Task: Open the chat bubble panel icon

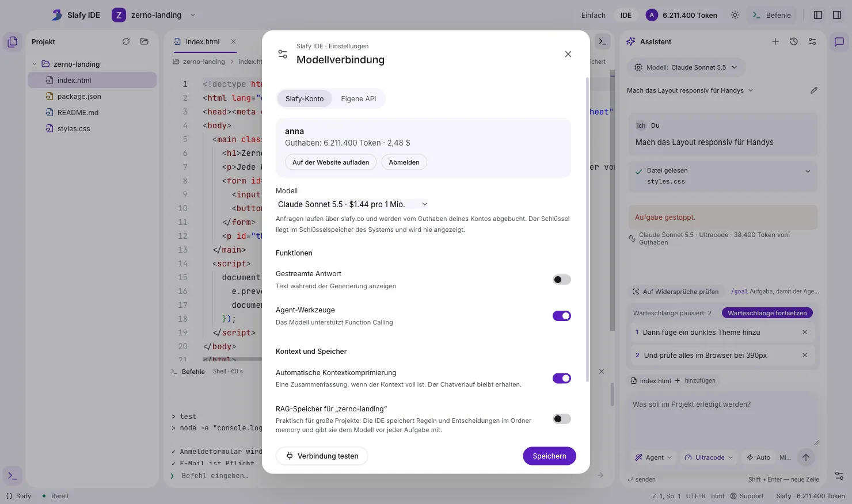Action: coord(839,42)
